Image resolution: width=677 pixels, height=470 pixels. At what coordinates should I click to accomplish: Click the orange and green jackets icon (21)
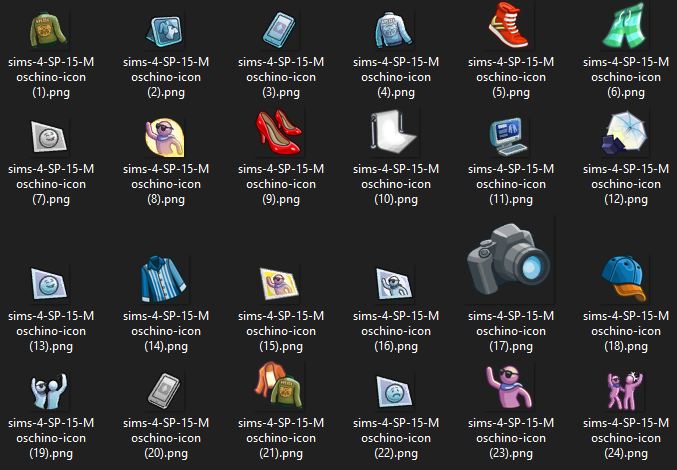pyautogui.click(x=279, y=385)
